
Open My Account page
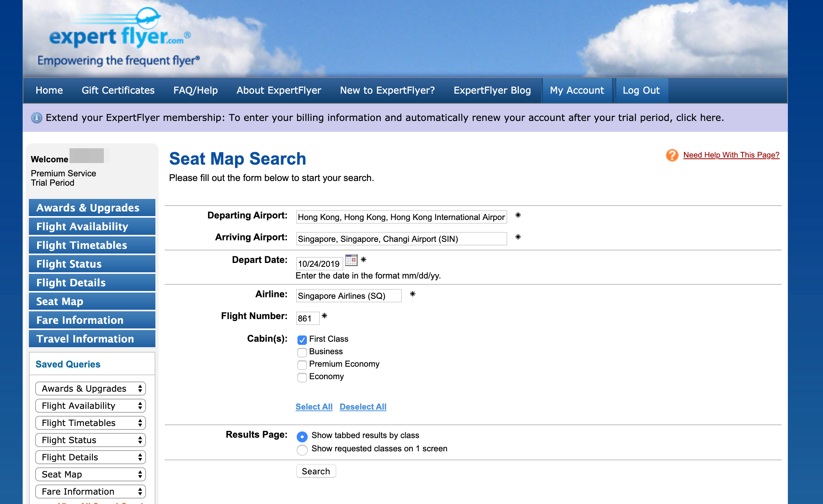pyautogui.click(x=577, y=91)
